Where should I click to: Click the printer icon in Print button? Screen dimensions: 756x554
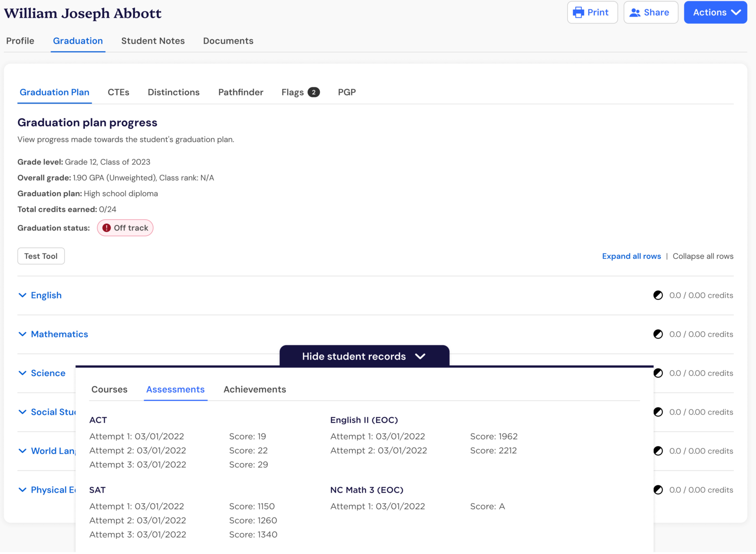(x=578, y=12)
